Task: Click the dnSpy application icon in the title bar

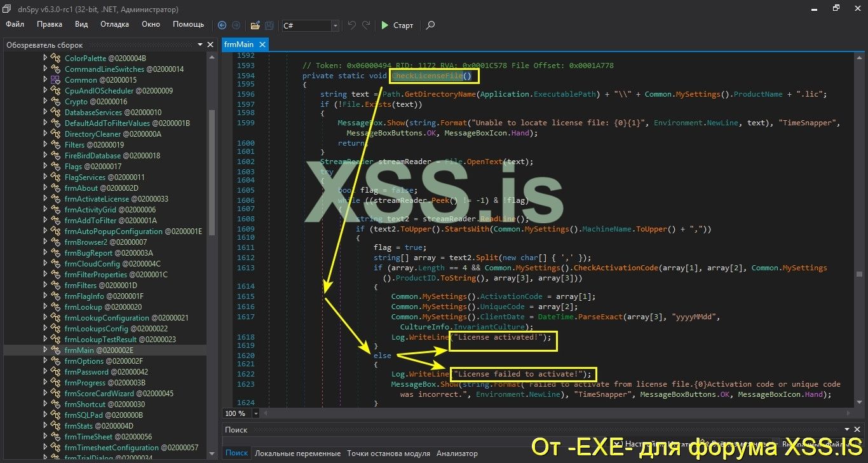Action: click(7, 9)
